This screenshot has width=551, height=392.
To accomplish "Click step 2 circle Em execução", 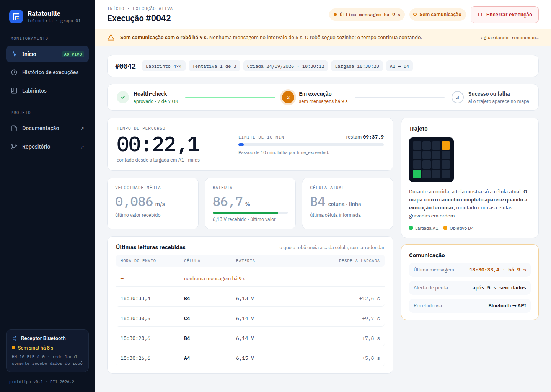I will point(288,97).
